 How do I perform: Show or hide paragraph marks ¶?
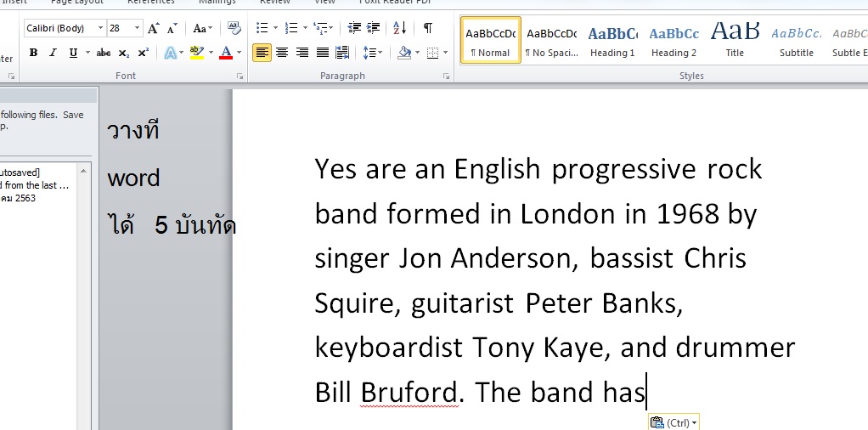tap(428, 28)
